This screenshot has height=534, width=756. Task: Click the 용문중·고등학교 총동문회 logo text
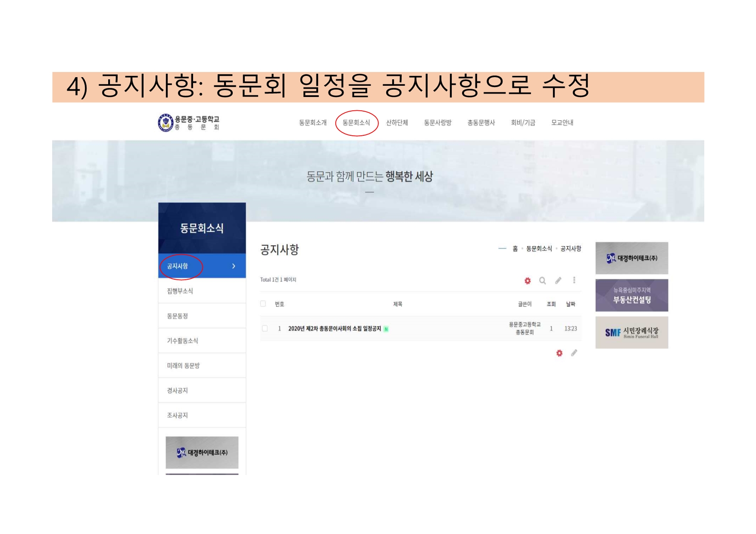tap(197, 123)
